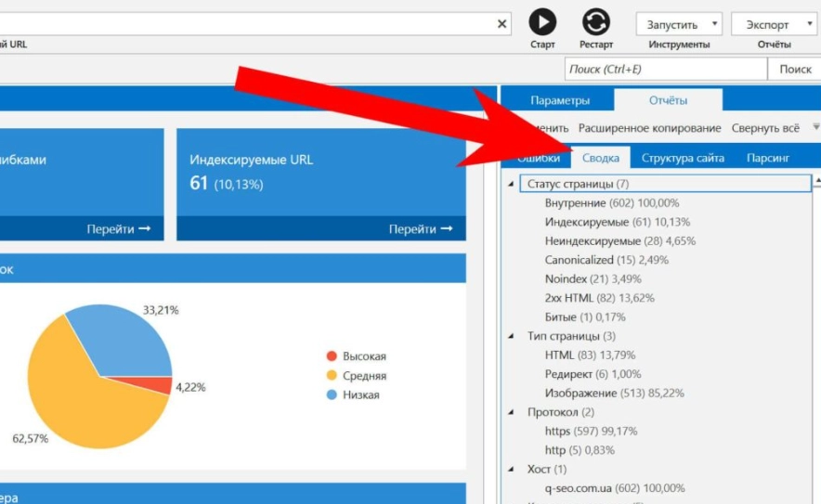Collapse the Тип страницы tree group

tap(511, 336)
